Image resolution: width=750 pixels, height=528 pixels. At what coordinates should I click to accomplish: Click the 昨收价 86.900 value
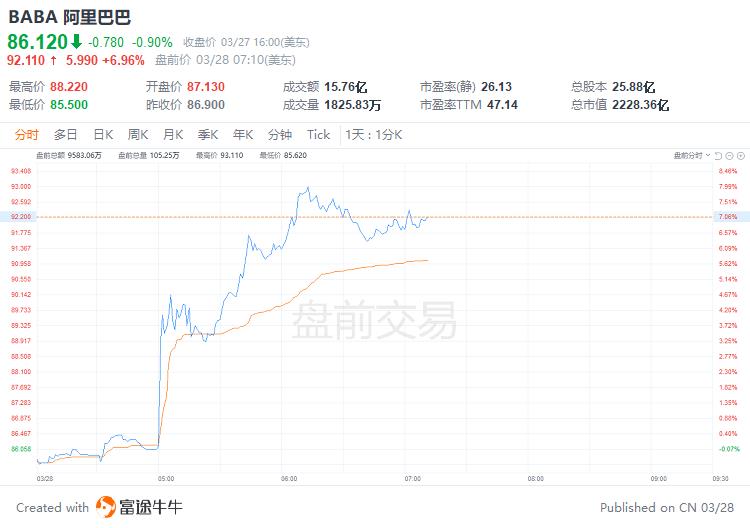click(206, 104)
